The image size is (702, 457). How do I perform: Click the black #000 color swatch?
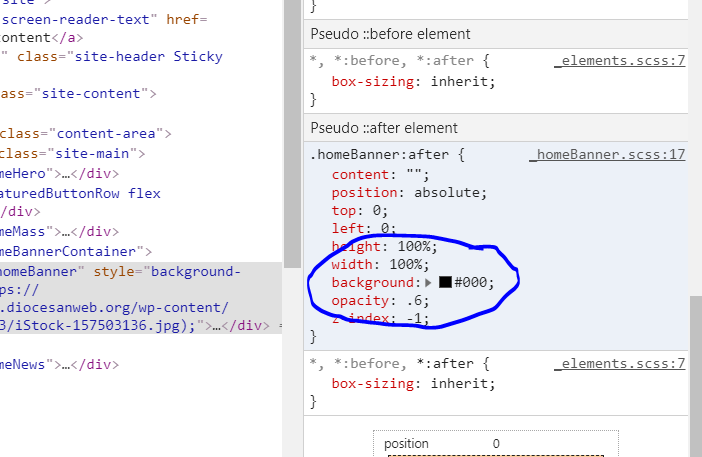[445, 283]
